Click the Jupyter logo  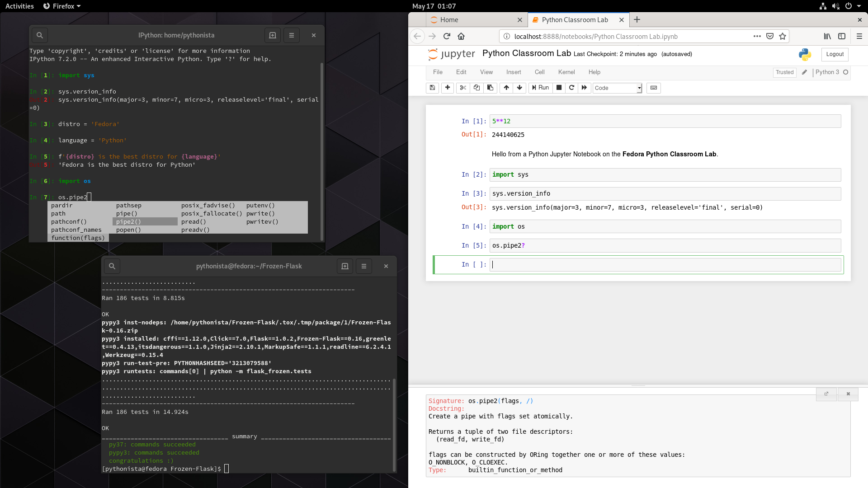click(451, 54)
